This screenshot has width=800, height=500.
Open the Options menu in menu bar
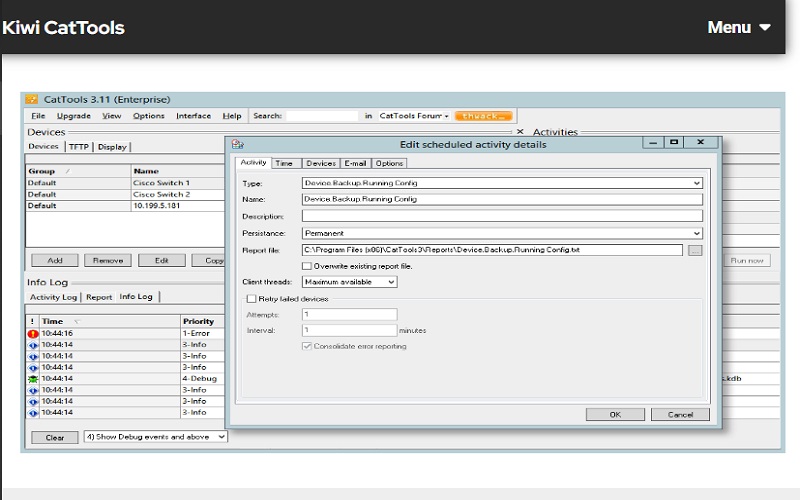pos(148,116)
